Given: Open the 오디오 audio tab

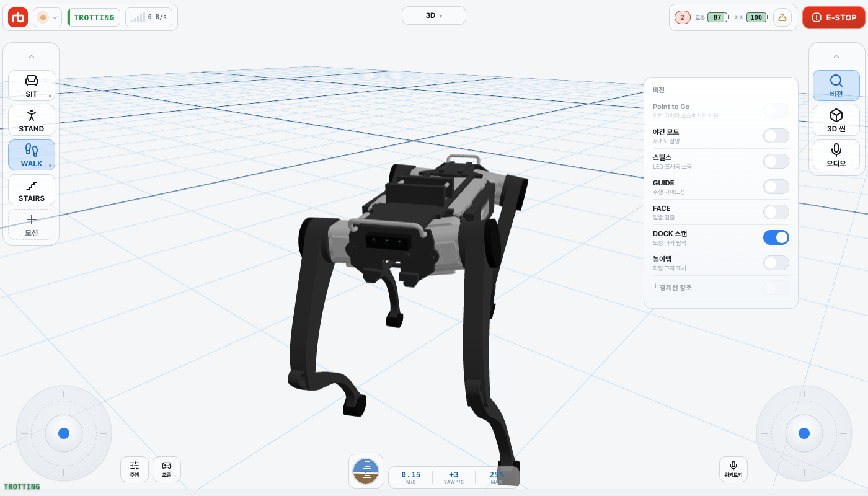Looking at the screenshot, I should pos(836,155).
